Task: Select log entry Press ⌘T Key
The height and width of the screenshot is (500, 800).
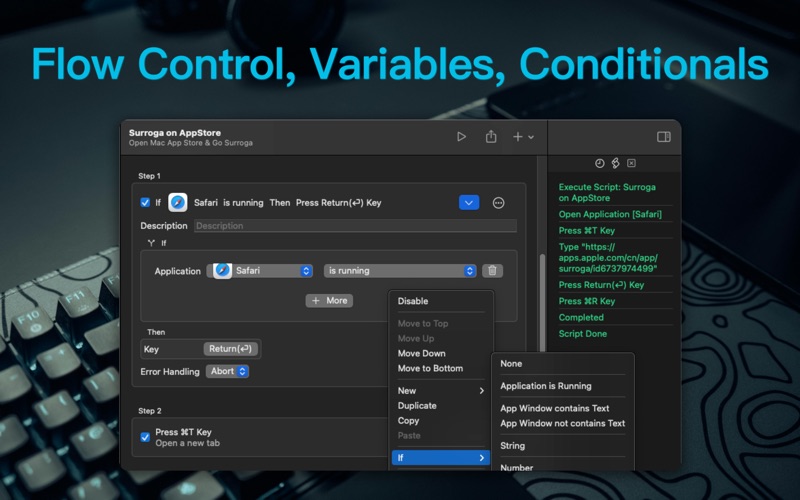Action: click(586, 231)
